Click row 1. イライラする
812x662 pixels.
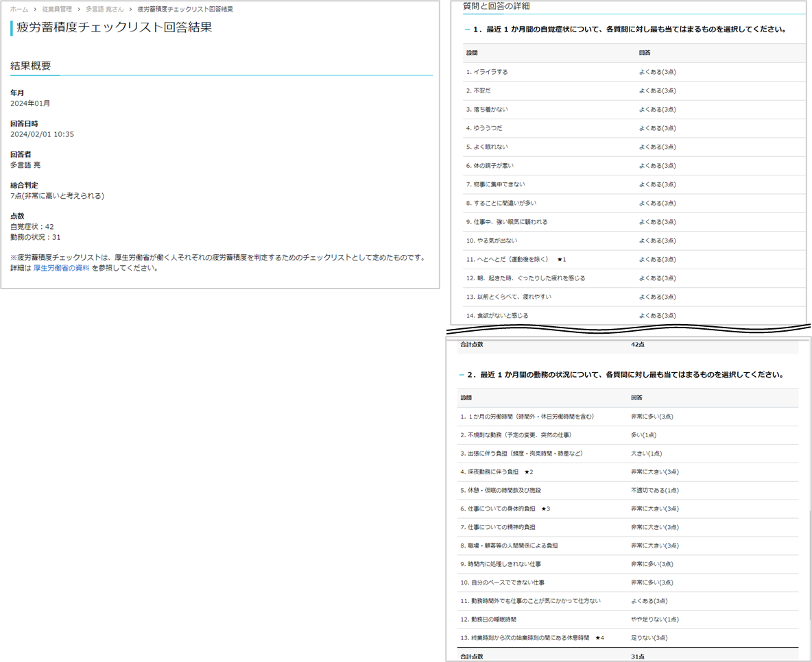click(635, 72)
